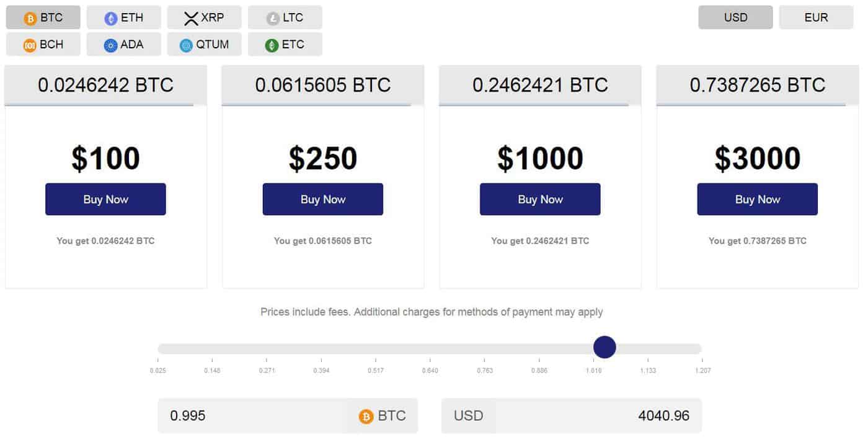Switch to the ETH tab
The image size is (868, 442).
click(x=124, y=17)
